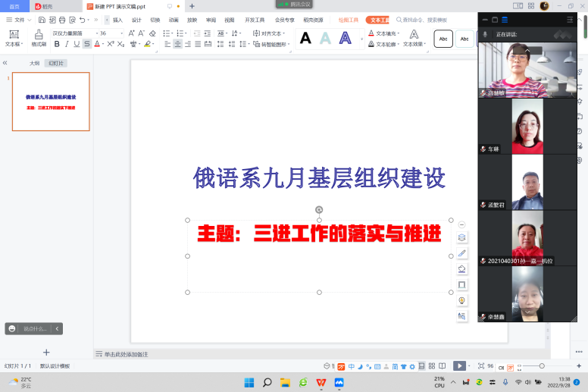
Task: Click 单击此处添加备注 to add notes
Action: pos(125,354)
